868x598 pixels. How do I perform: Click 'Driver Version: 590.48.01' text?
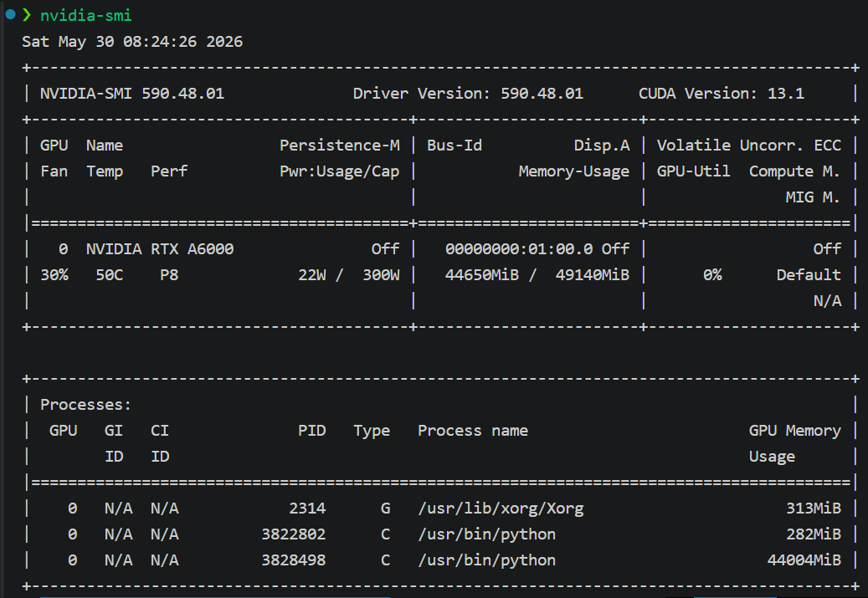click(469, 94)
